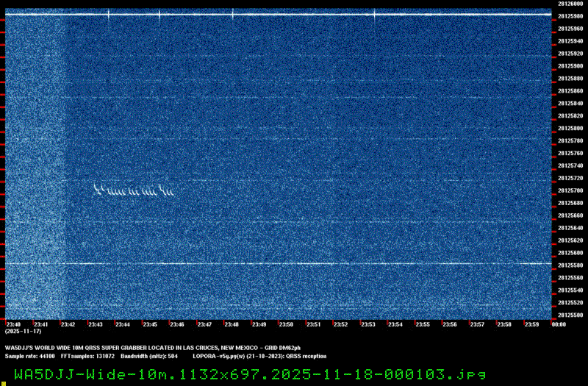The width and height of the screenshot is (588, 386).
Task: Click the 28125880 frequency label
Action: coord(570,79)
